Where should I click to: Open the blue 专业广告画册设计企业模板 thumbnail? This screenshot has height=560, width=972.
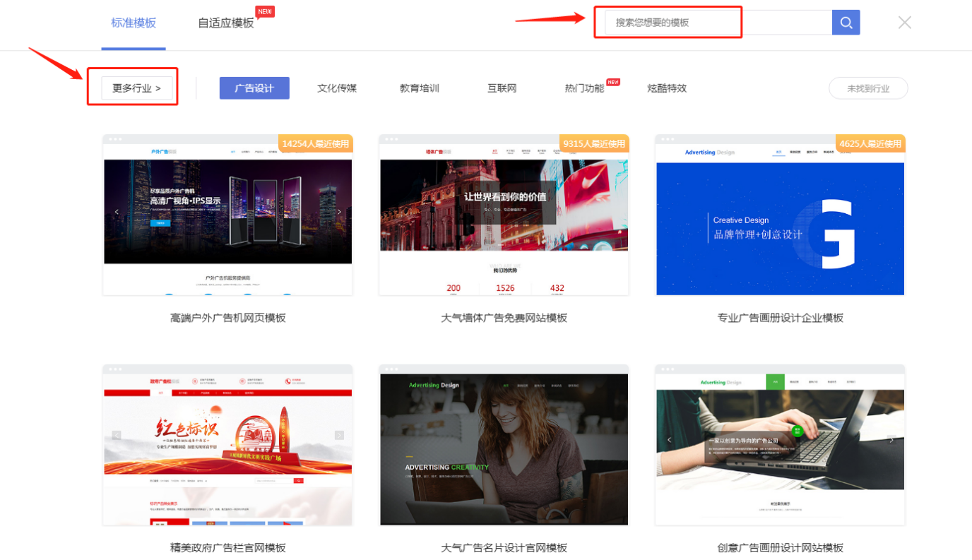pos(780,215)
